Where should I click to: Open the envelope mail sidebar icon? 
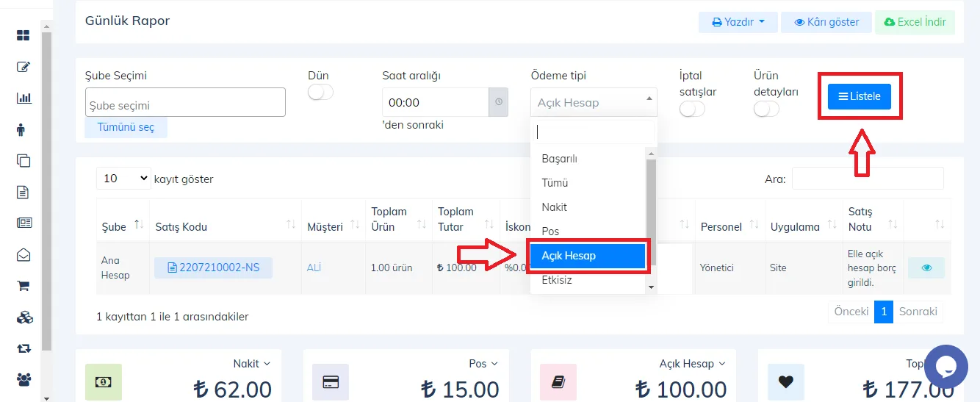[x=24, y=255]
